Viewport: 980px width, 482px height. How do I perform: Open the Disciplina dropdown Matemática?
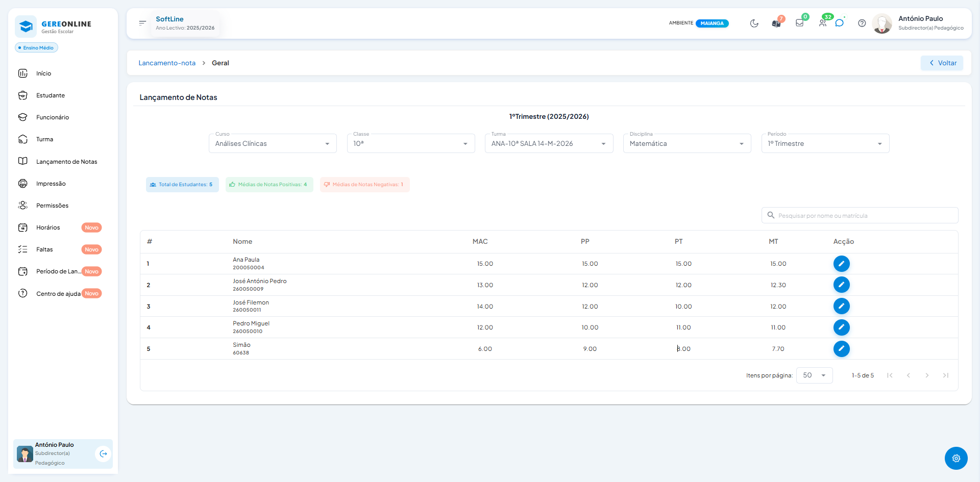click(687, 143)
